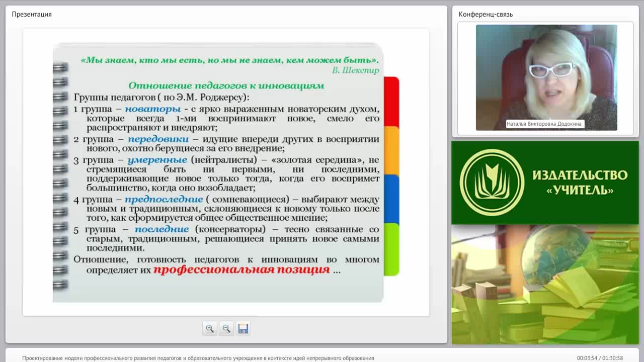Image resolution: width=644 pixels, height=362 pixels.
Task: Click the green side tab on the slide
Action: click(x=391, y=249)
